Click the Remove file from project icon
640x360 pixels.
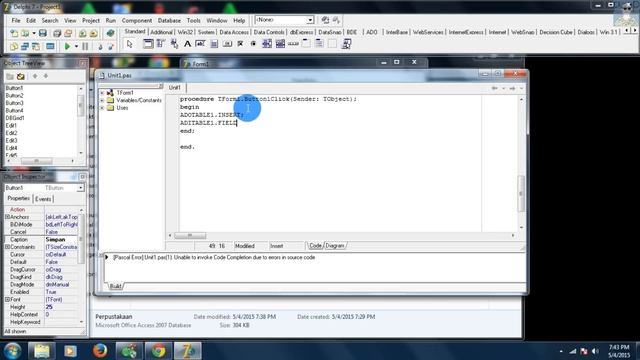[93, 33]
